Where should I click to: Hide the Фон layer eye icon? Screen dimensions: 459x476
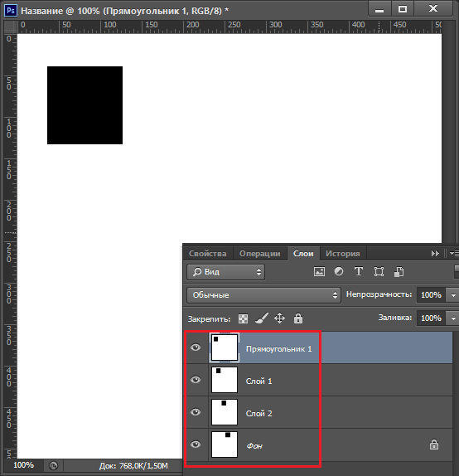196,444
